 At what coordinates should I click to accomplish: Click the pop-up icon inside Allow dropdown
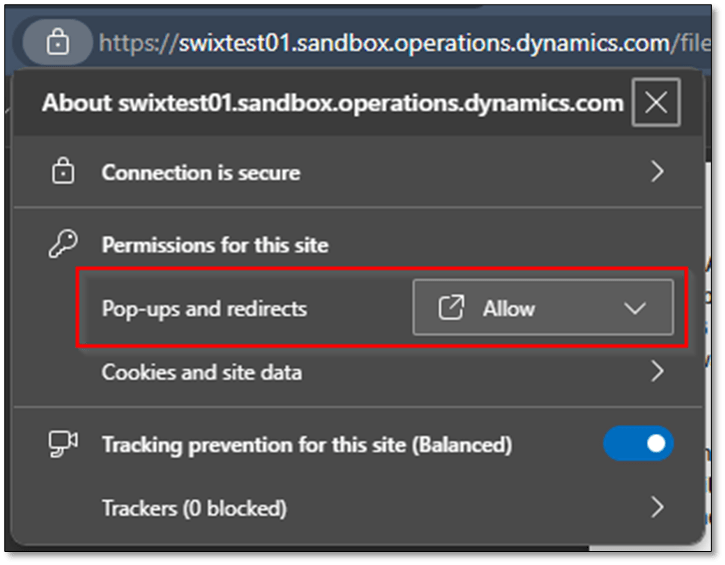(x=452, y=309)
